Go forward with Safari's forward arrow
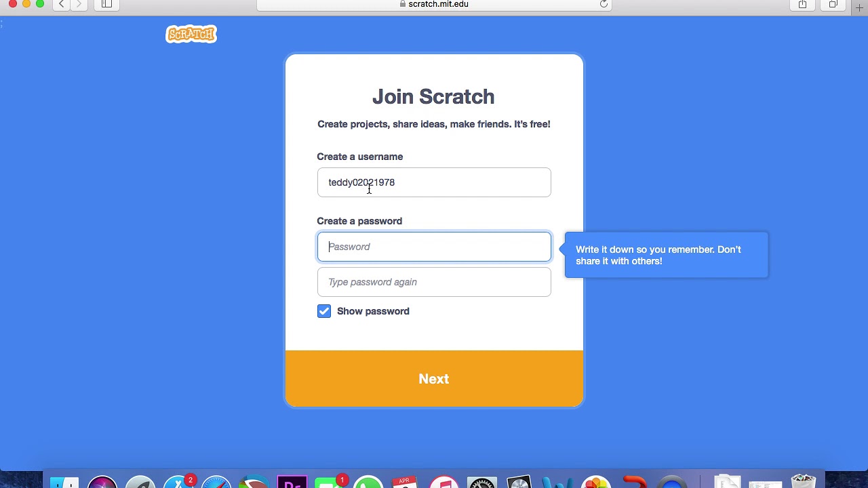The height and width of the screenshot is (488, 868). pos(79,4)
